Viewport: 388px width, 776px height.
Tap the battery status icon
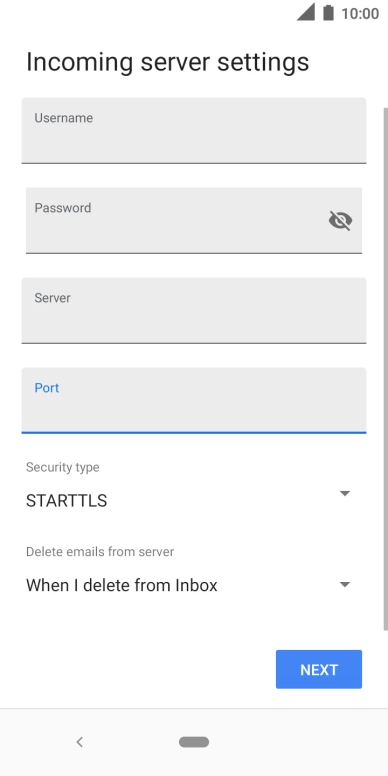click(x=328, y=12)
